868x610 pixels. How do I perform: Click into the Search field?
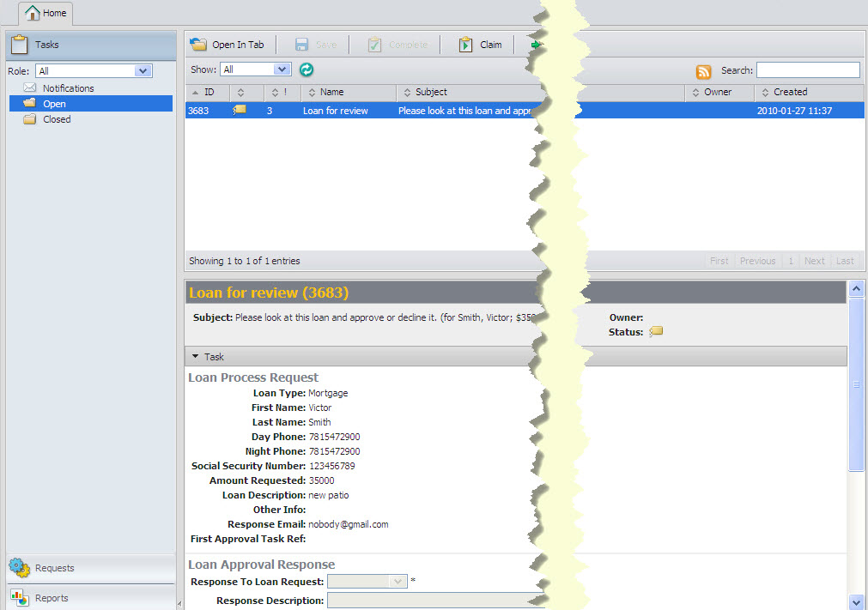coord(807,70)
